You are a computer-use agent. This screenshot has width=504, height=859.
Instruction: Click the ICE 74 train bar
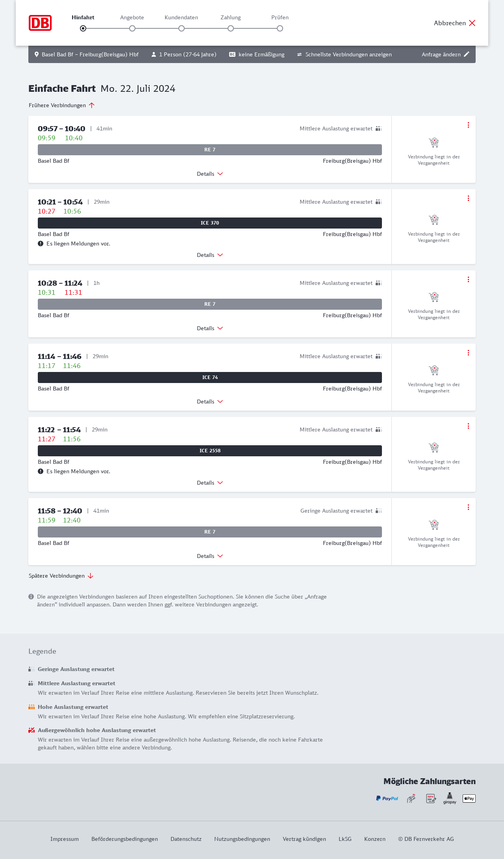210,377
